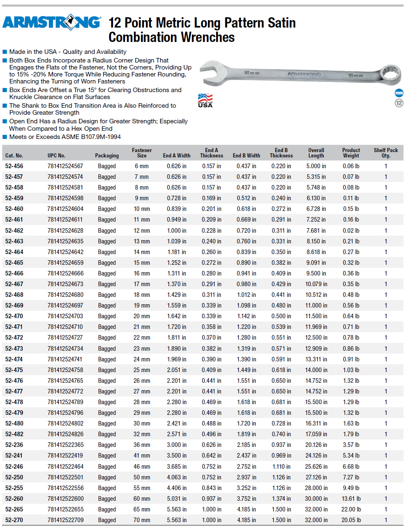Click the blue mm metric badge
The height and width of the screenshot is (532, 411).
pyautogui.click(x=399, y=93)
